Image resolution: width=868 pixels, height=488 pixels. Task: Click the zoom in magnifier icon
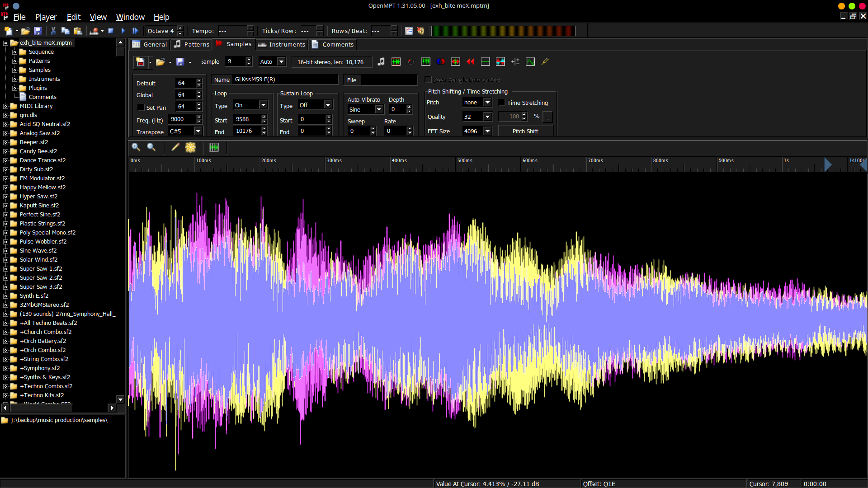coord(136,147)
